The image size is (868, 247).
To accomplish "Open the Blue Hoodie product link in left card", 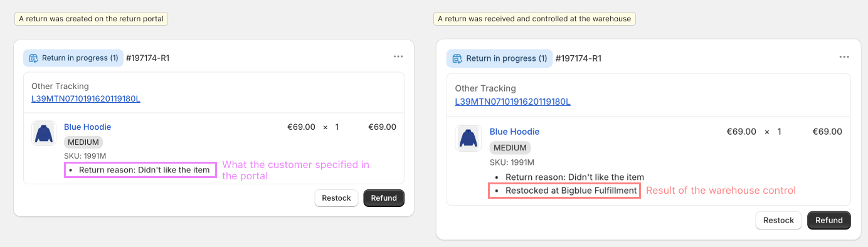I will click(x=88, y=127).
